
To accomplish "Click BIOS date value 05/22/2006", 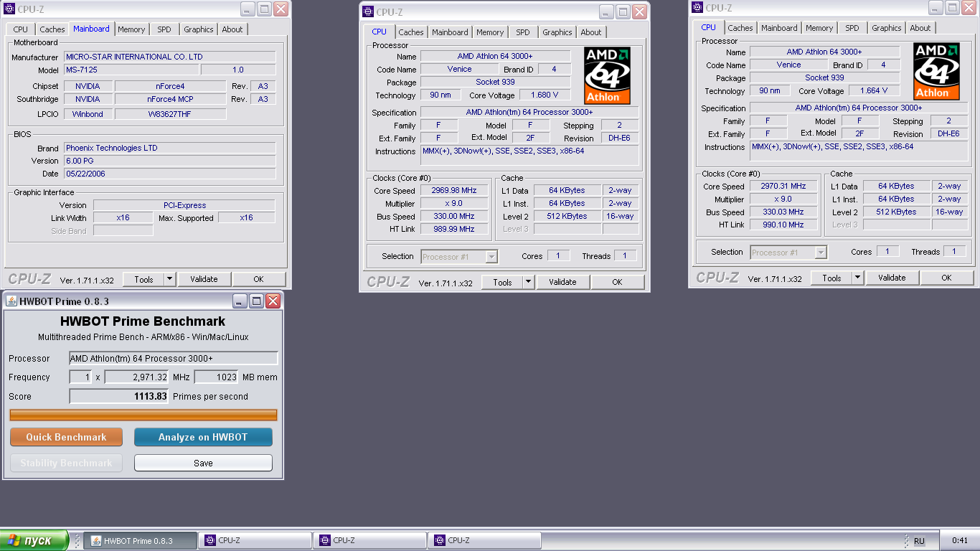I will pyautogui.click(x=169, y=174).
